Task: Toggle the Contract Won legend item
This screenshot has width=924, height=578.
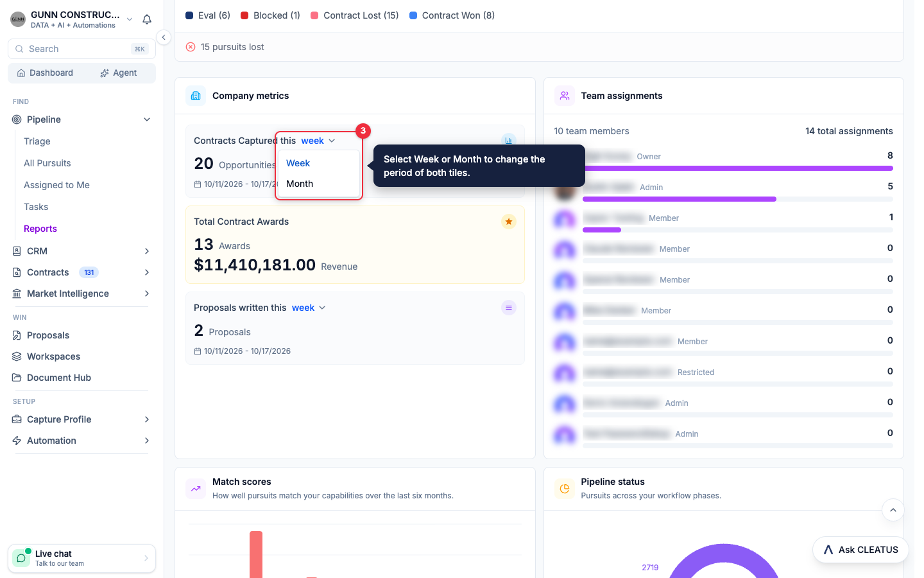Action: [x=452, y=15]
